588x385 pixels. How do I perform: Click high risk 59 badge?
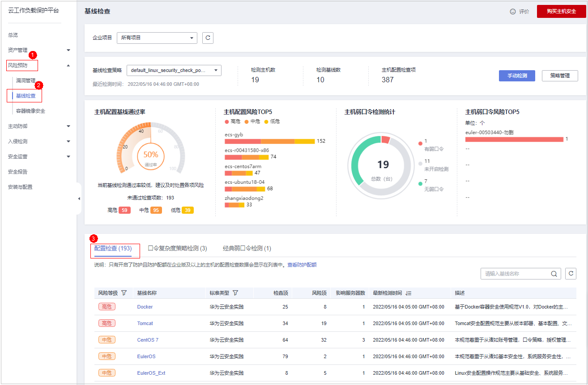click(x=124, y=210)
